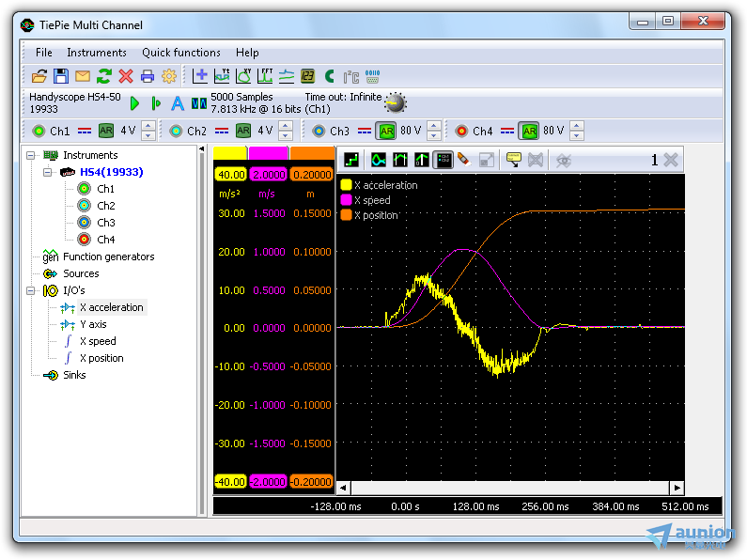The image size is (747, 560).
Task: Collapse the Instruments tree node
Action: [x=31, y=155]
